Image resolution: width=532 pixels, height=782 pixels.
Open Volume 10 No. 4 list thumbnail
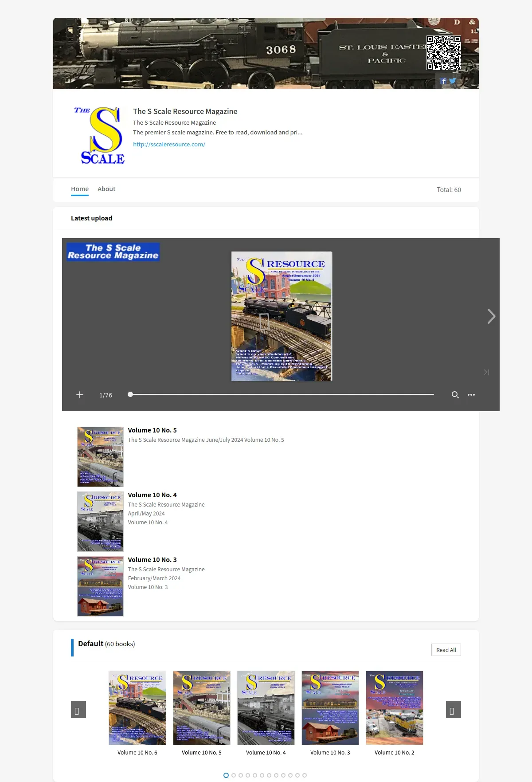tap(100, 521)
